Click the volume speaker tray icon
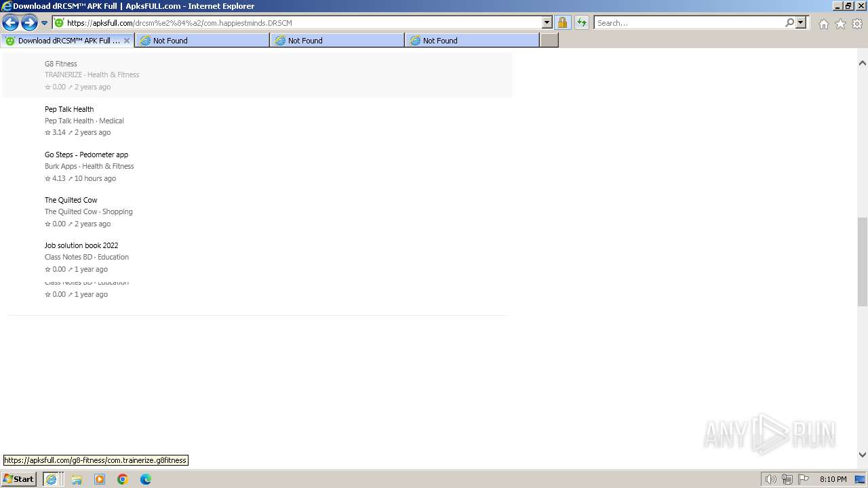Viewport: 868px width, 488px height. [x=770, y=479]
